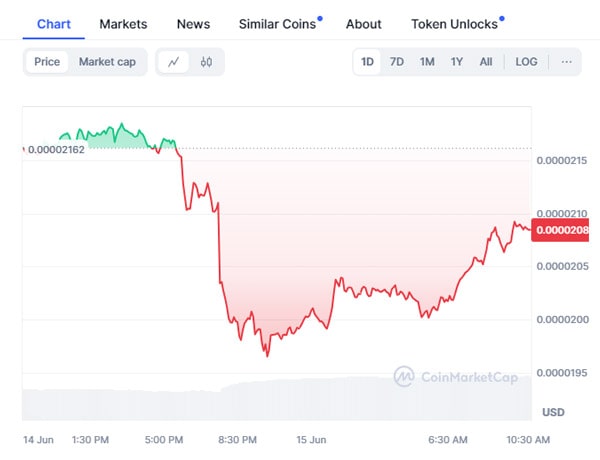Select the 1D time range

point(367,62)
